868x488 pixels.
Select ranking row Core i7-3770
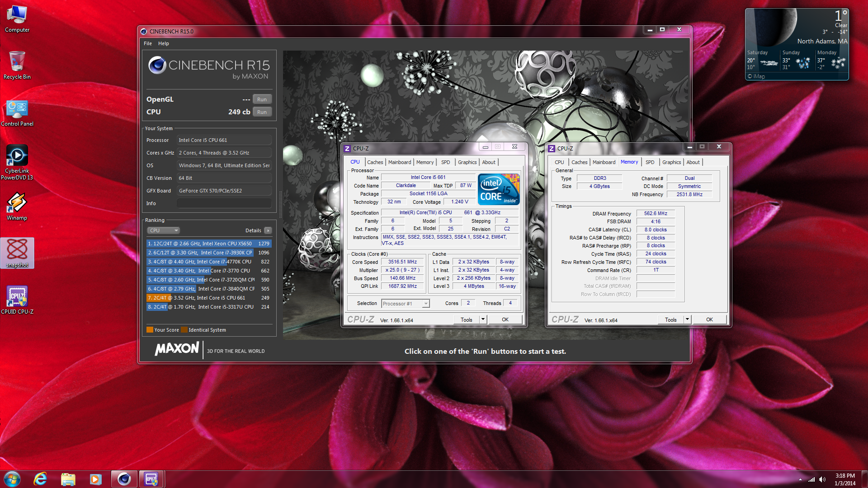[209, 271]
